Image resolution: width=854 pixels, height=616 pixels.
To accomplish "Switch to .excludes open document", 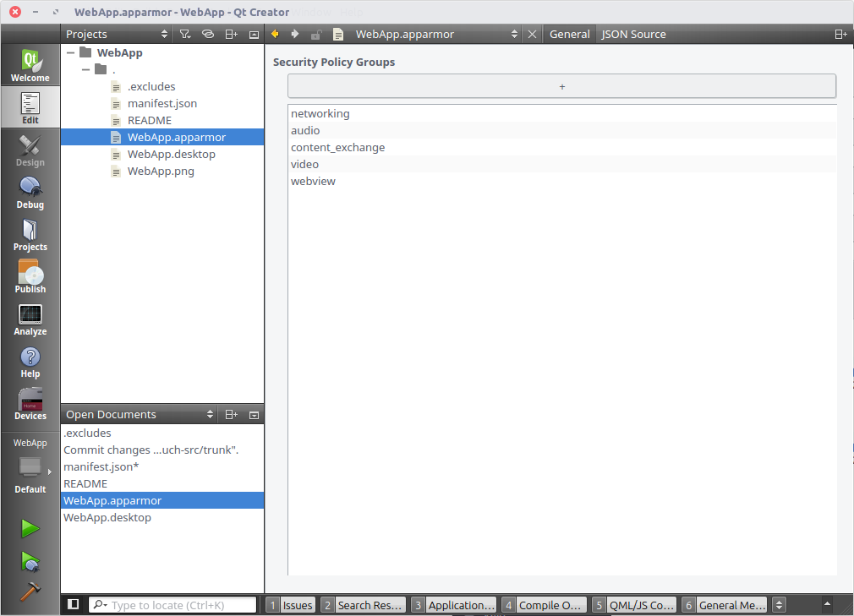I will [162, 433].
